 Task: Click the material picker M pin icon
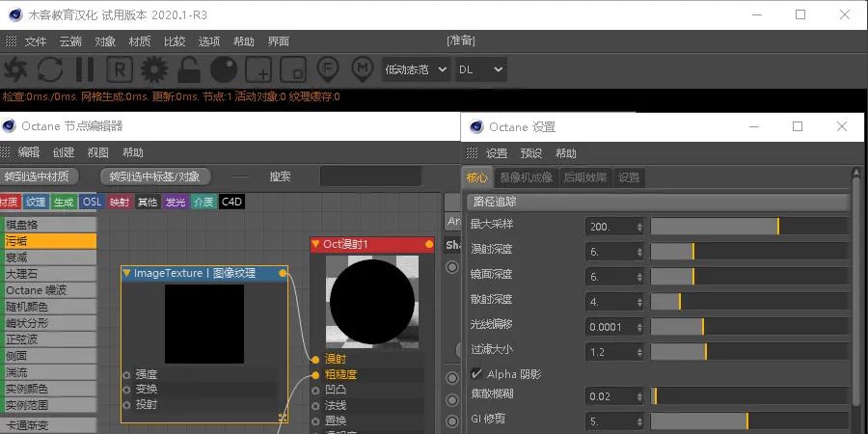pyautogui.click(x=363, y=69)
